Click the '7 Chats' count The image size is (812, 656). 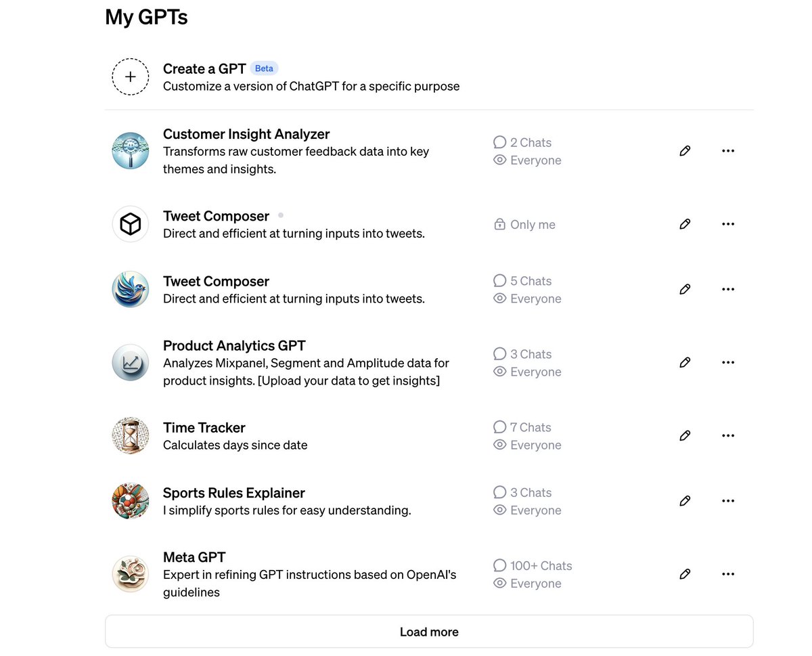pyautogui.click(x=522, y=427)
